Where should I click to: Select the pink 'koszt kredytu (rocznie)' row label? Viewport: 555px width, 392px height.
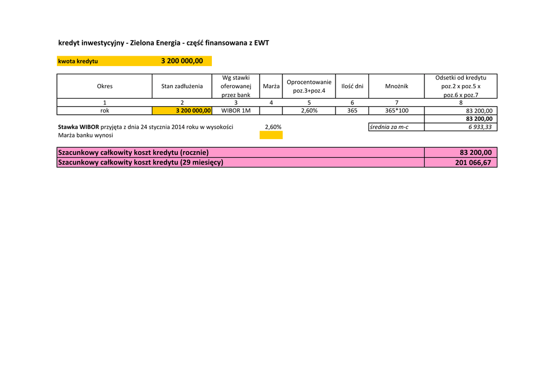click(133, 153)
